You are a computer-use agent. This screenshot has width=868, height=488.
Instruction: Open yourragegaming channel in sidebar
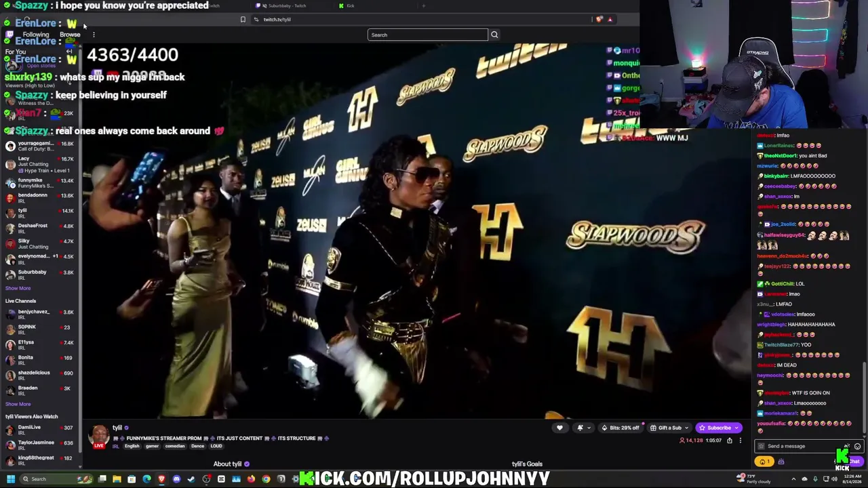click(41, 146)
